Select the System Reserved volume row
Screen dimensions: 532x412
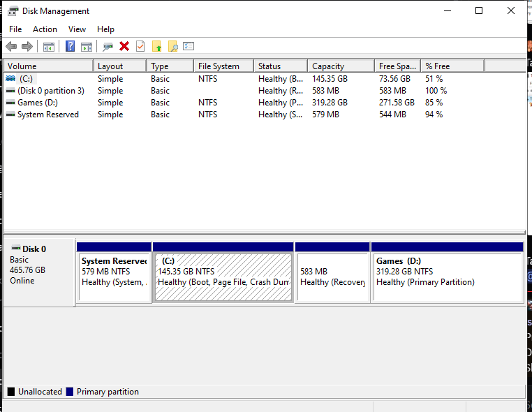(x=48, y=115)
